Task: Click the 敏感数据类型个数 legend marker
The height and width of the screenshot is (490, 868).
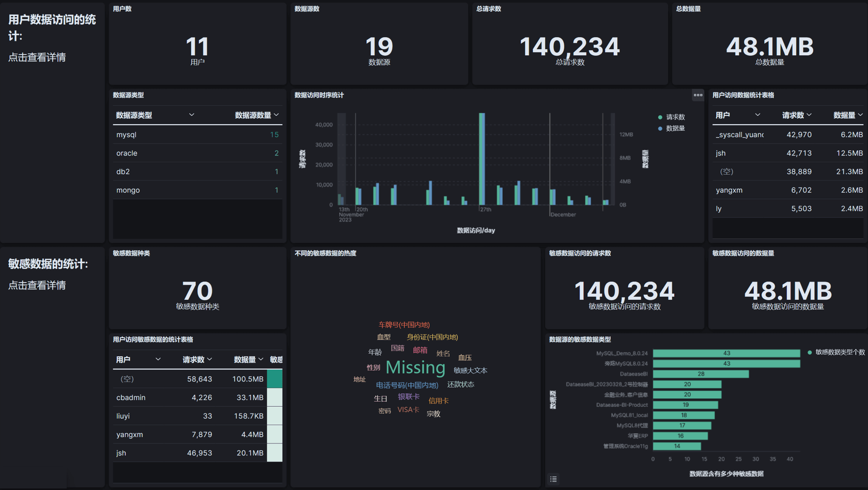Action: click(x=810, y=353)
